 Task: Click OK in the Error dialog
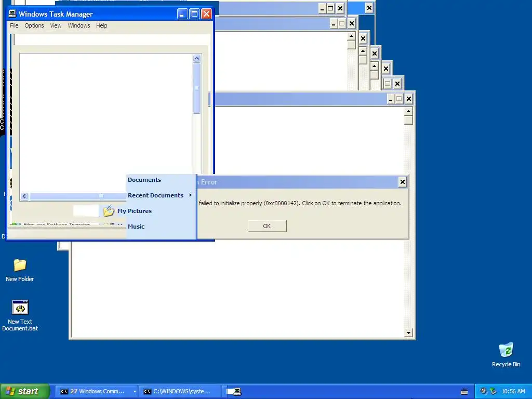(267, 226)
